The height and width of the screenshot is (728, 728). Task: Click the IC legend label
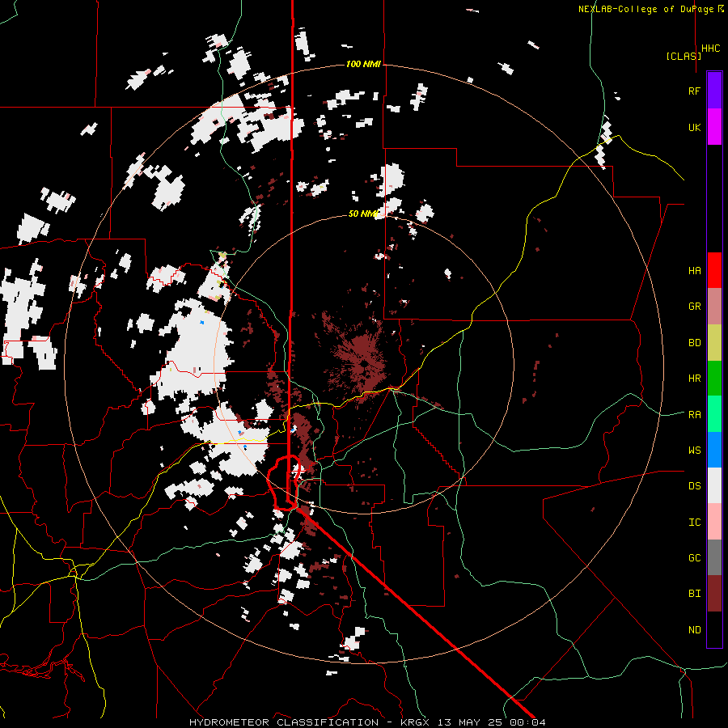click(x=694, y=523)
